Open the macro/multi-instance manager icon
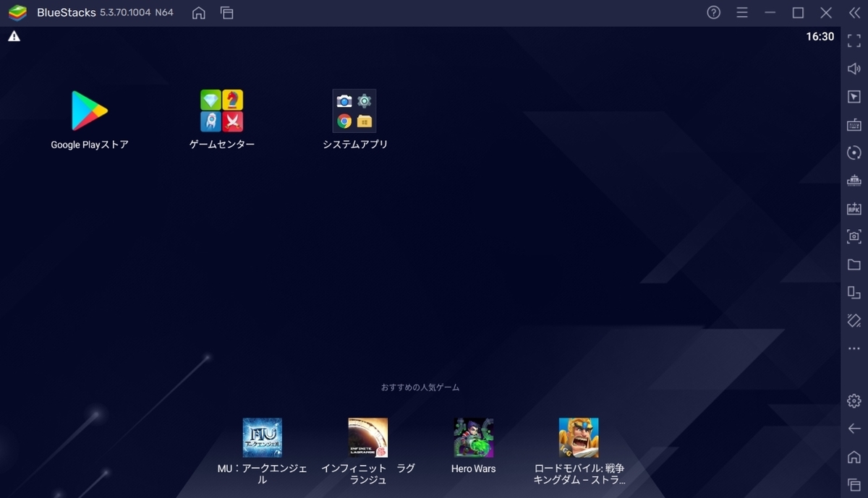The height and width of the screenshot is (498, 868). tap(854, 180)
